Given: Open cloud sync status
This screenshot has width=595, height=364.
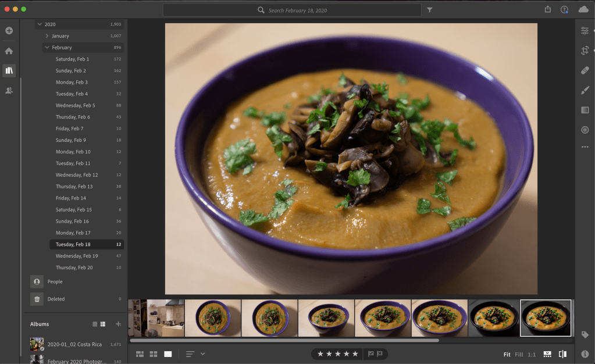Looking at the screenshot, I should (x=583, y=9).
